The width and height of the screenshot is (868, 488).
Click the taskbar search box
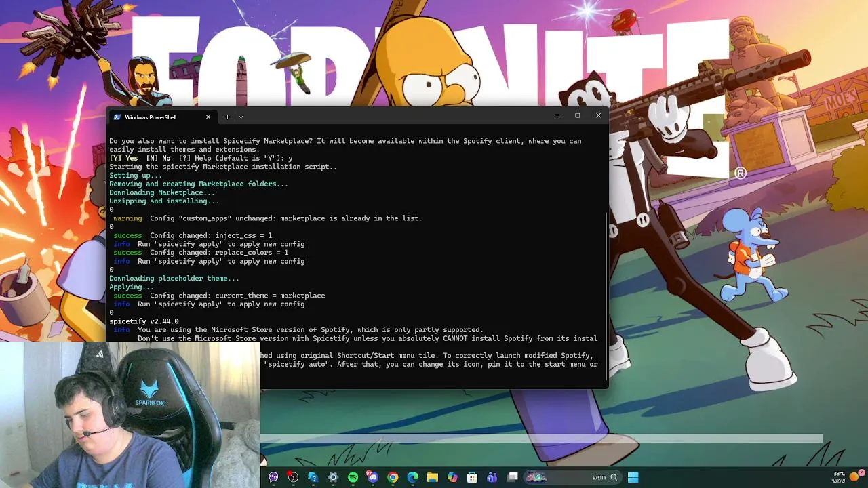[573, 477]
